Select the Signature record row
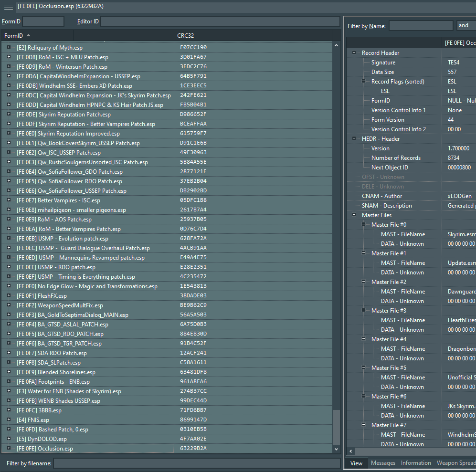Viewport: 476px width, 472px height. [x=412, y=62]
